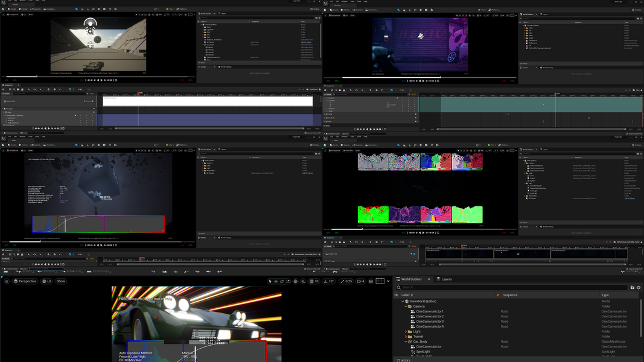The height and width of the screenshot is (362, 644).
Task: Collapse Car_Body actor node
Action: pyautogui.click(x=406, y=341)
